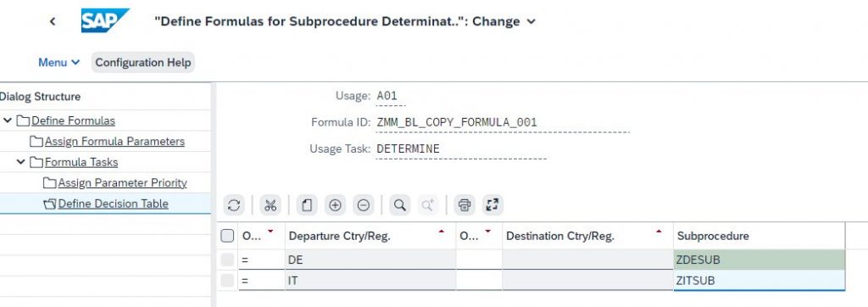The image size is (868, 307).
Task: Click the back arrow icon
Action: (53, 21)
